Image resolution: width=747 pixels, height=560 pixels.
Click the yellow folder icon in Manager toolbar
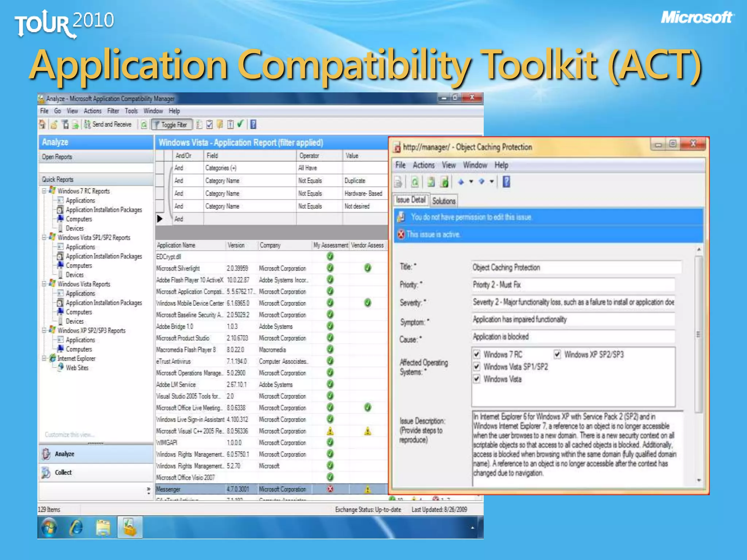[x=220, y=125]
